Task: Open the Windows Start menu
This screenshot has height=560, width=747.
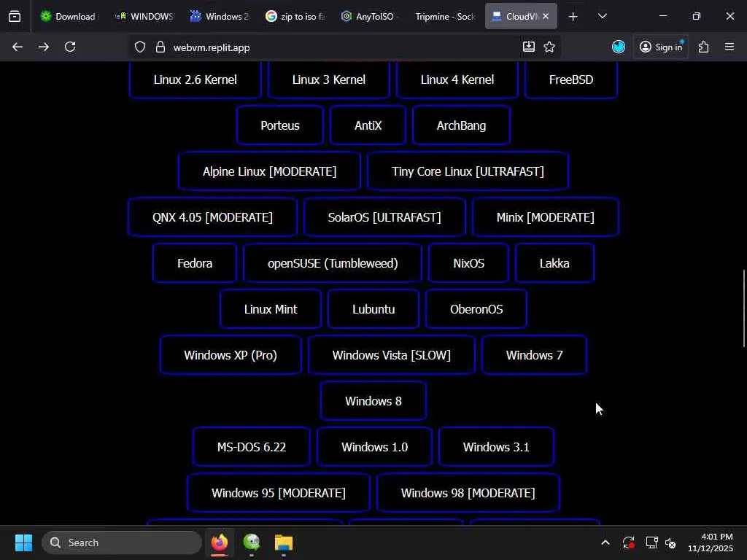Action: (x=23, y=542)
